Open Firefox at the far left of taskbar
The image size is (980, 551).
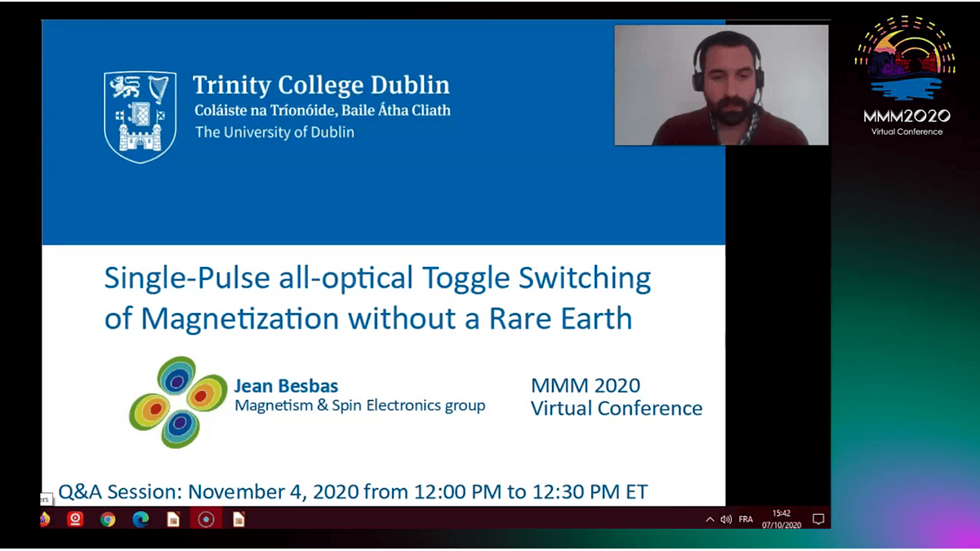click(45, 519)
